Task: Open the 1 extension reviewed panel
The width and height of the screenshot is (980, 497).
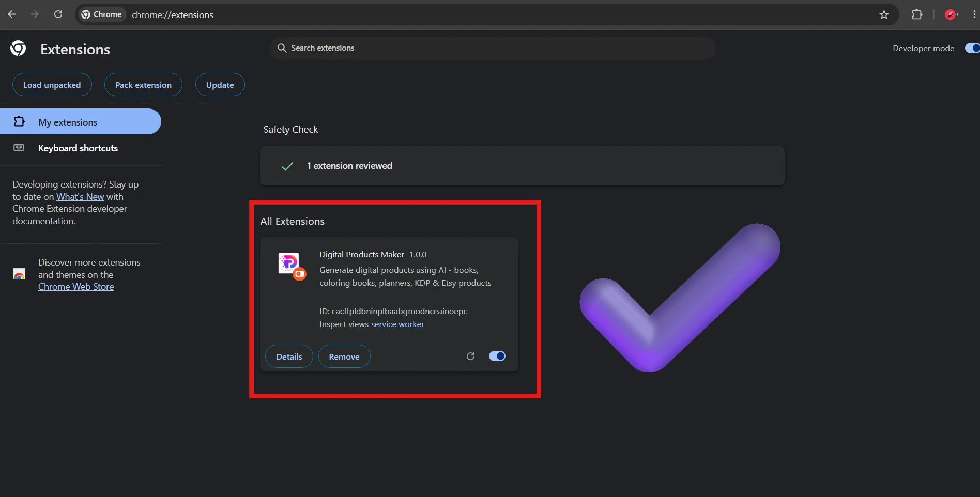Action: (522, 166)
